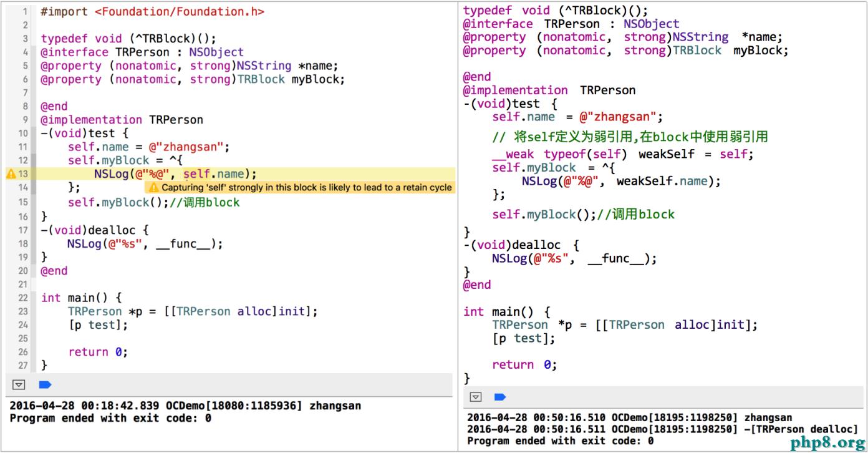
Task: Click the warning icon inside the retain cycle message
Action: point(154,187)
